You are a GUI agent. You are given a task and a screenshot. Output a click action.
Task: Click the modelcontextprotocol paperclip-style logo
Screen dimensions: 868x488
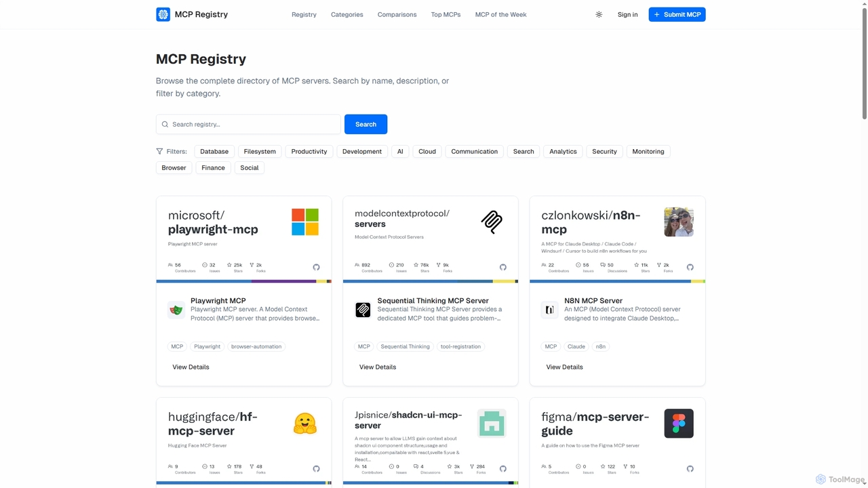pos(492,222)
